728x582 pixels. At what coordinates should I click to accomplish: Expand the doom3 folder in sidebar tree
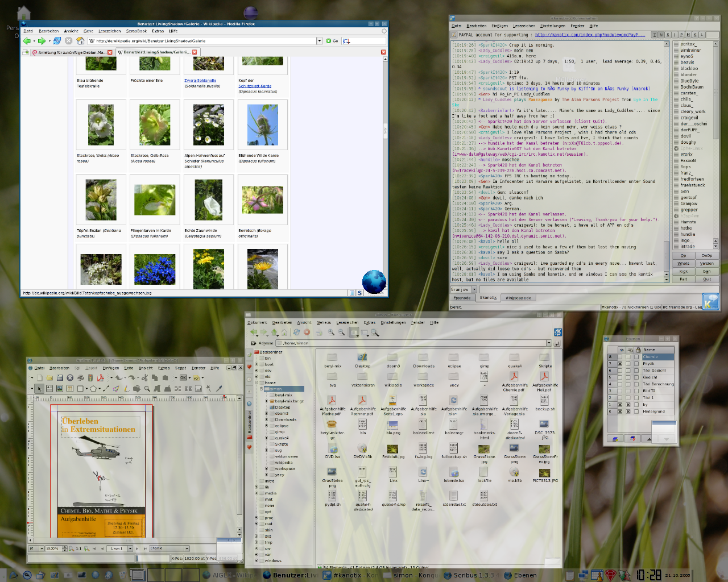click(266, 413)
